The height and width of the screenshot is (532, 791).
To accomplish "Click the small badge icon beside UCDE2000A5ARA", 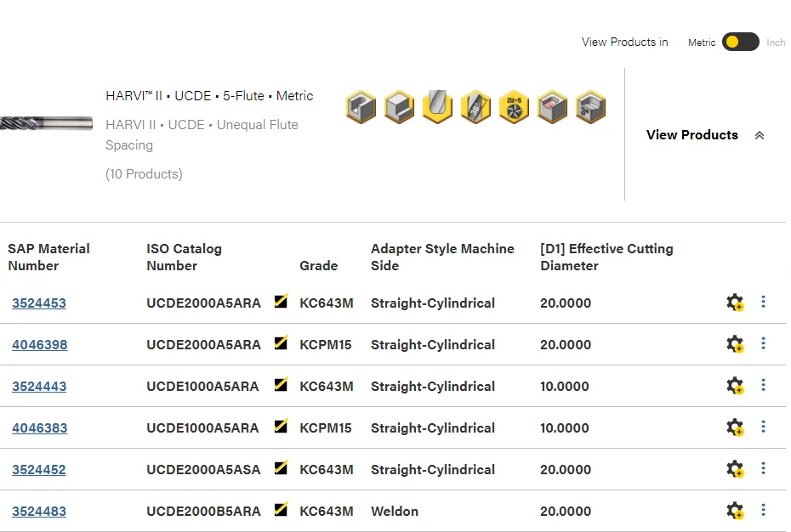I will pos(281,301).
